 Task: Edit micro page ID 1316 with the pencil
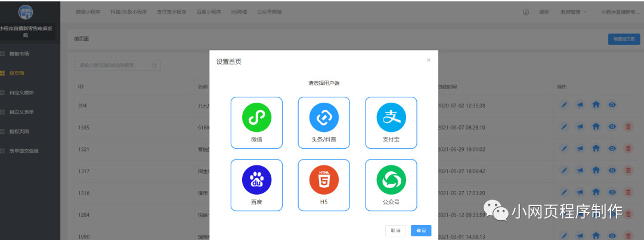click(x=564, y=192)
